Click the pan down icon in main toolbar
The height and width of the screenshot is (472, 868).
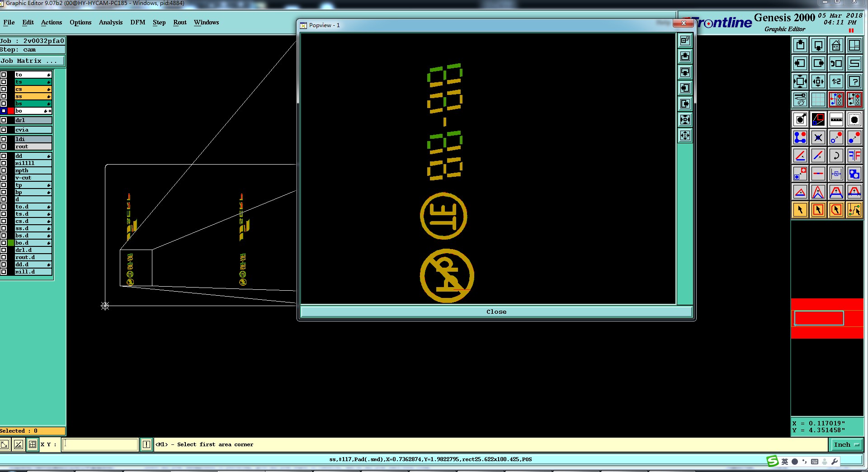click(818, 45)
